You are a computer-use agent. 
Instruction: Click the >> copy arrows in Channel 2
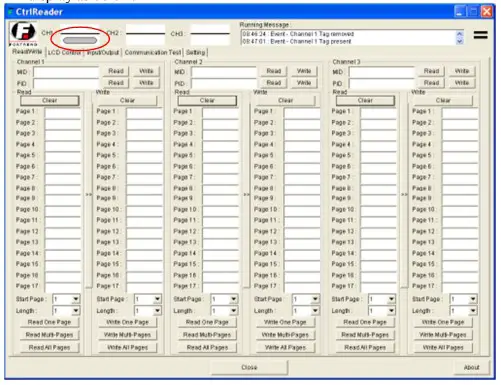click(x=246, y=194)
